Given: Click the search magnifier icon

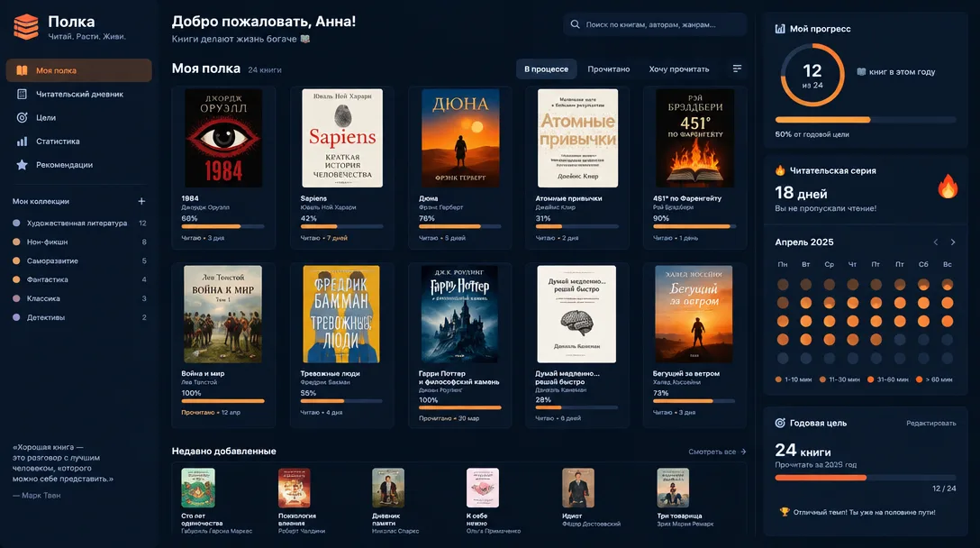Looking at the screenshot, I should coord(575,24).
